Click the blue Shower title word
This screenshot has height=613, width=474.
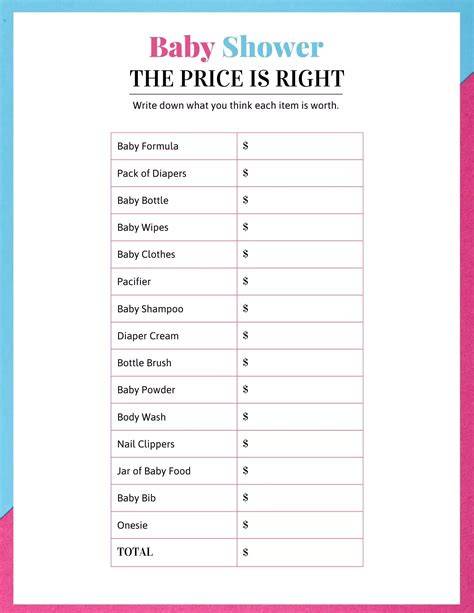[273, 47]
